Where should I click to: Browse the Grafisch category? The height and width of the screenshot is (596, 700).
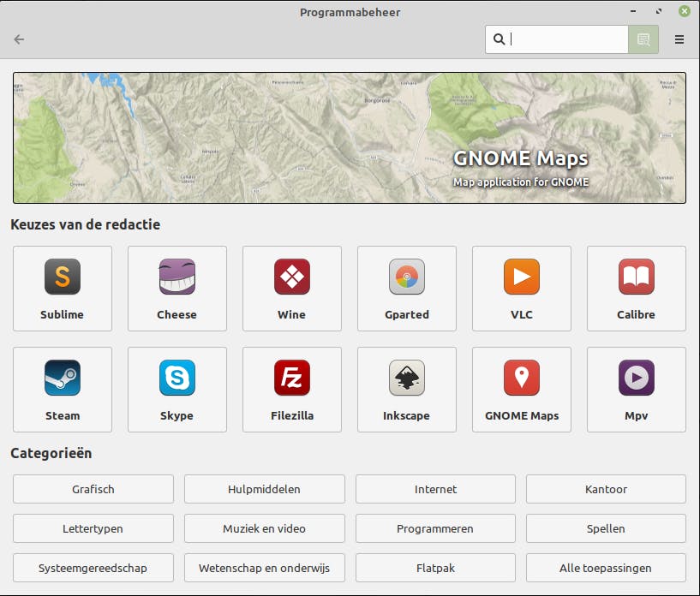tap(93, 489)
